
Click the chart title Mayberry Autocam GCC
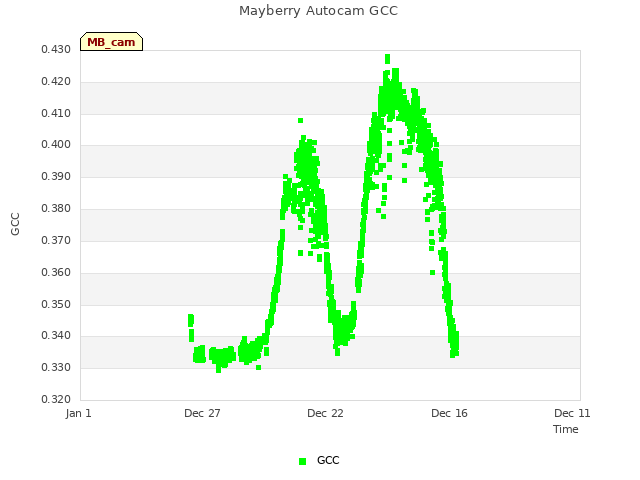pyautogui.click(x=318, y=11)
